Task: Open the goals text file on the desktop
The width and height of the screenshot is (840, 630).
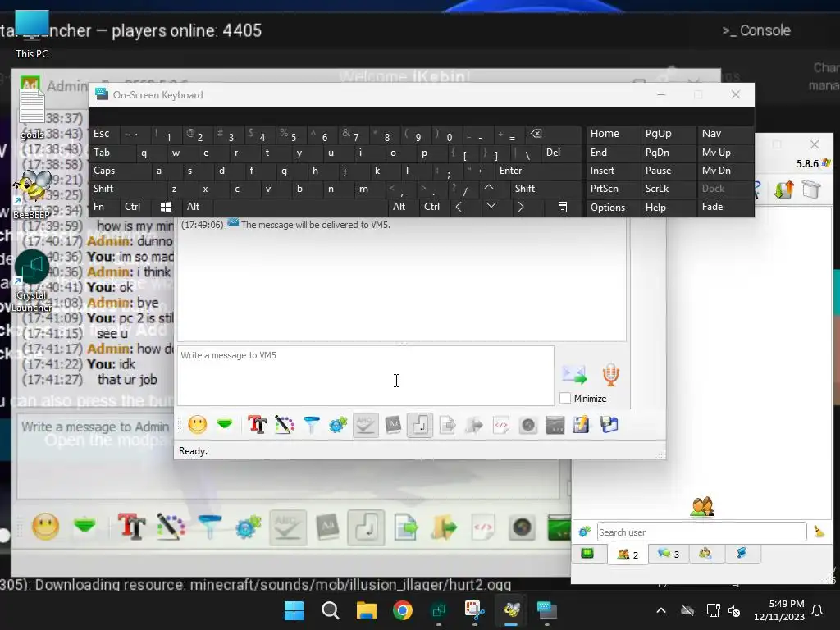Action: point(32,113)
